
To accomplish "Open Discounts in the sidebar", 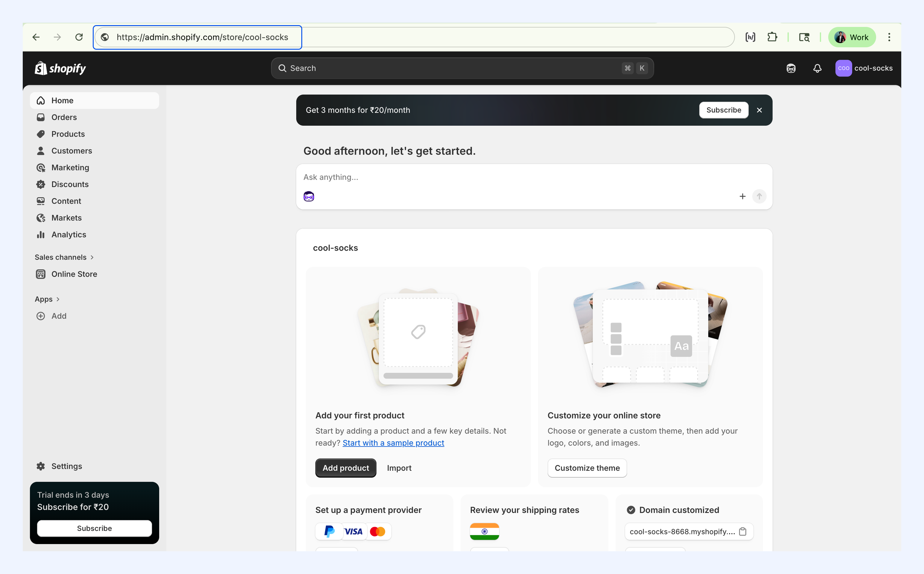I will pos(95,184).
